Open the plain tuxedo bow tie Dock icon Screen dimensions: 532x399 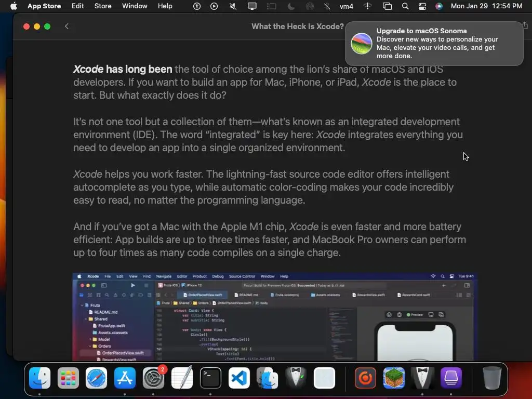[422, 378]
